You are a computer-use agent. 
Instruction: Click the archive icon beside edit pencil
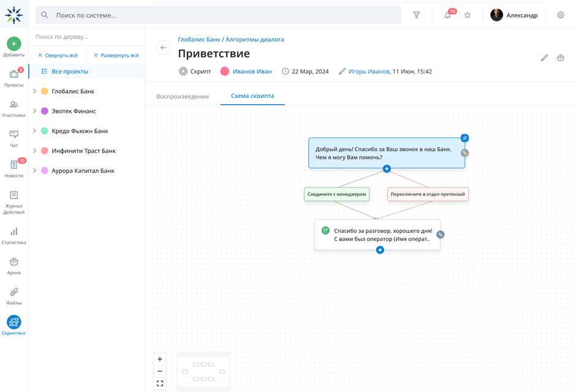(560, 58)
